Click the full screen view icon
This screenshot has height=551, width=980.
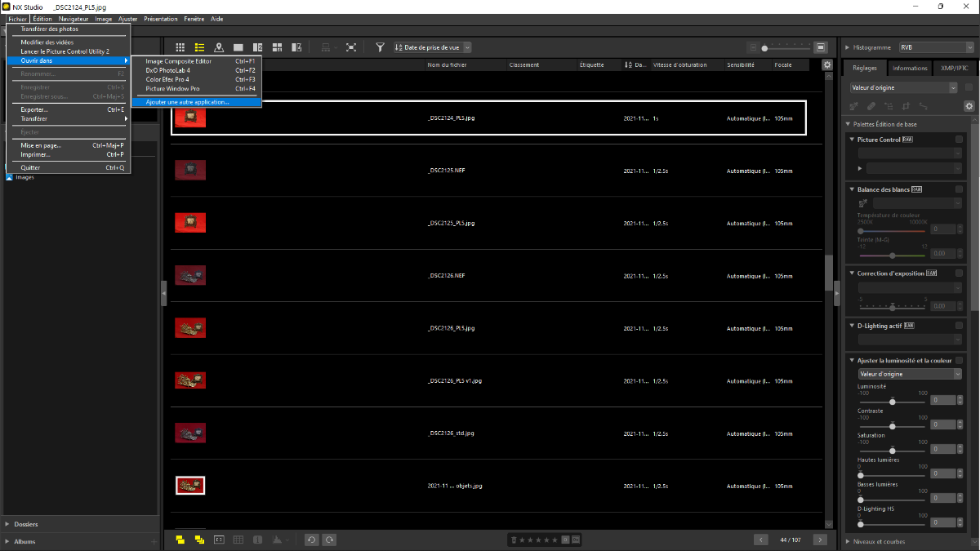click(351, 47)
